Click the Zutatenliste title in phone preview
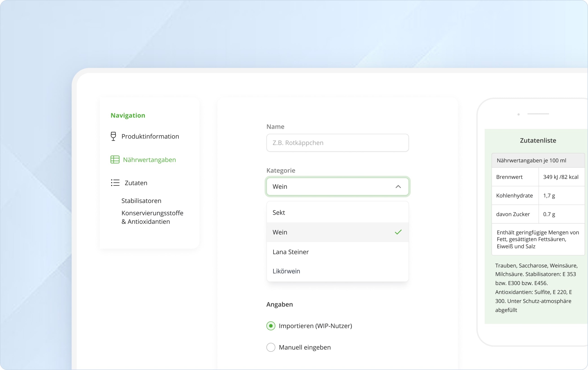 pyautogui.click(x=538, y=140)
